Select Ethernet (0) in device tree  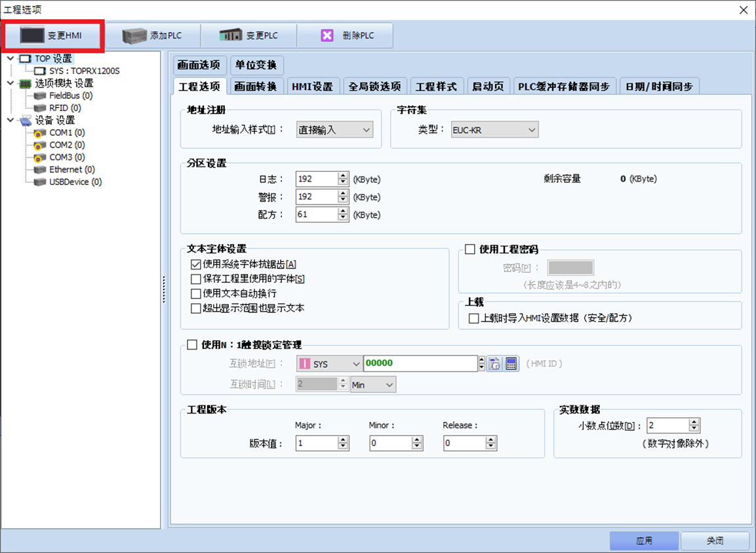pyautogui.click(x=72, y=169)
